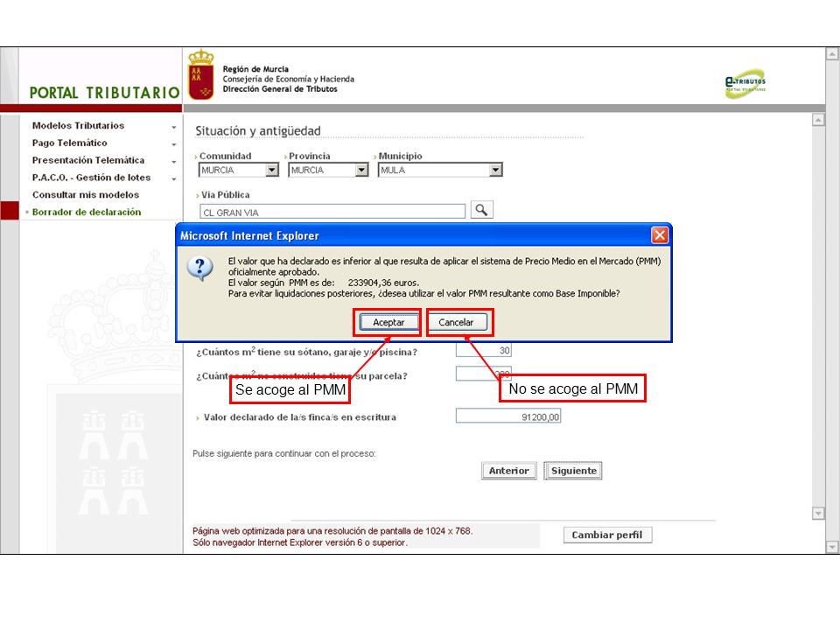The image size is (840, 630).
Task: Click outer page scrollbar down arrow
Action: [x=832, y=547]
